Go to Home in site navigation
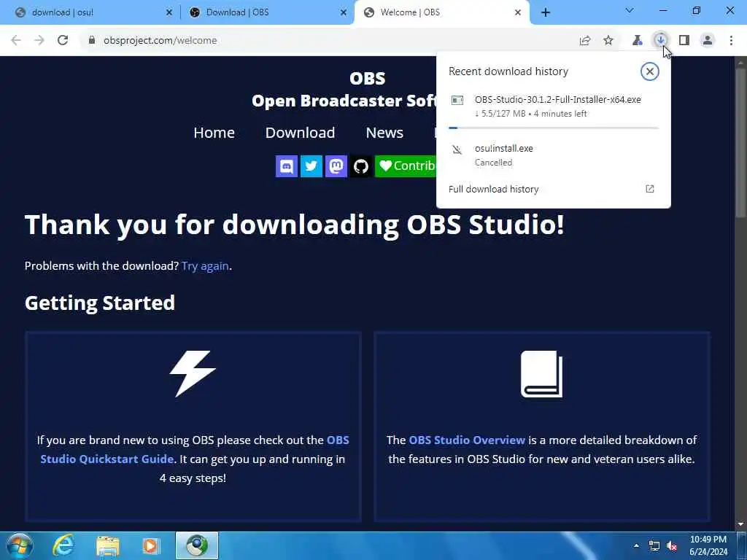Viewport: 747px width, 560px height. pyautogui.click(x=214, y=133)
